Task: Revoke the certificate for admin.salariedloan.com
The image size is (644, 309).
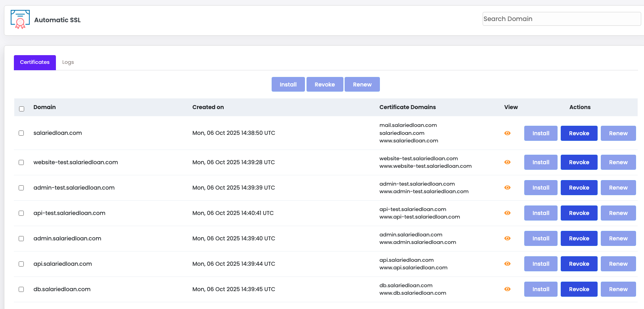Action: coord(579,238)
